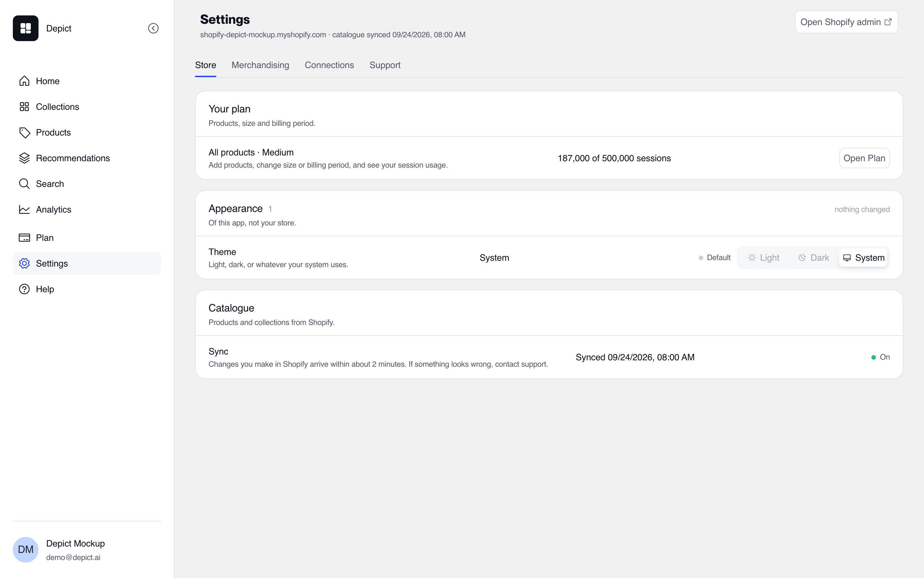The image size is (924, 578).
Task: Click the DM user avatar
Action: (26, 549)
